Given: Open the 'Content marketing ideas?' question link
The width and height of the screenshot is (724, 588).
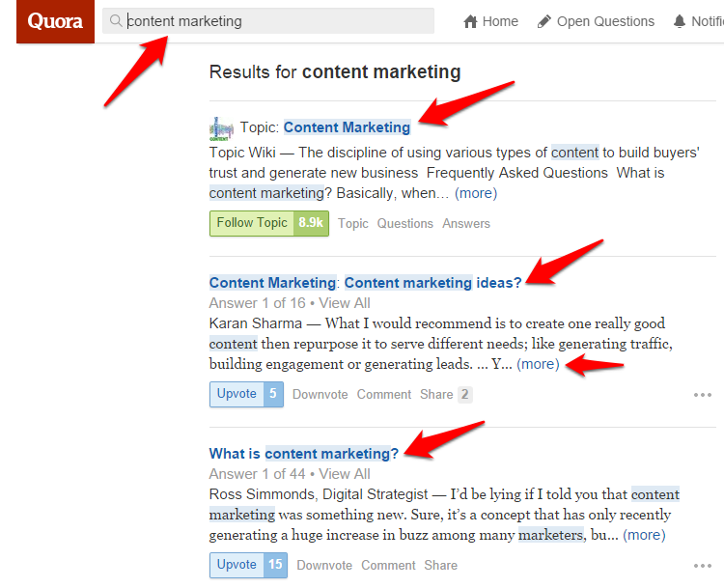Looking at the screenshot, I should pos(433,283).
